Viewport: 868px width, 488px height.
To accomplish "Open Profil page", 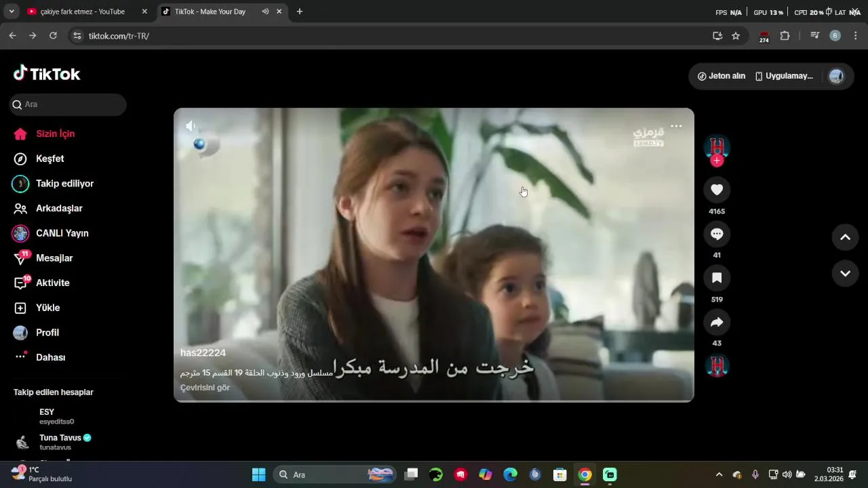I will click(x=47, y=333).
